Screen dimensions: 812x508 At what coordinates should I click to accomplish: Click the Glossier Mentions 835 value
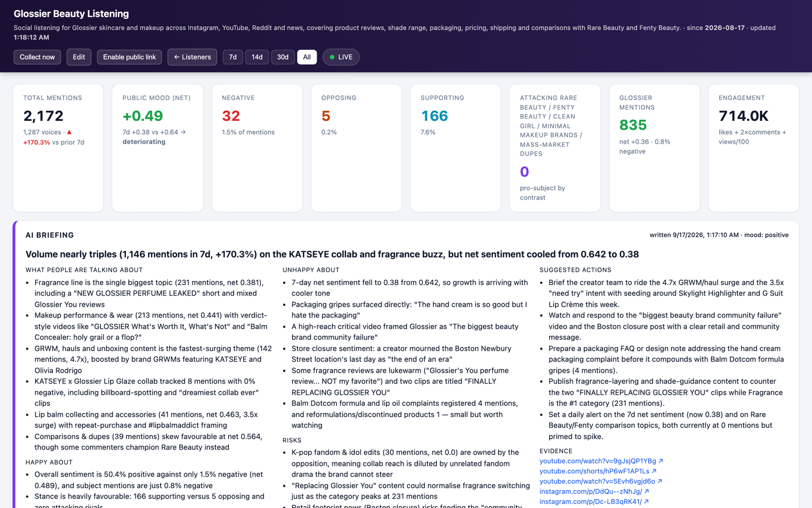pos(633,125)
